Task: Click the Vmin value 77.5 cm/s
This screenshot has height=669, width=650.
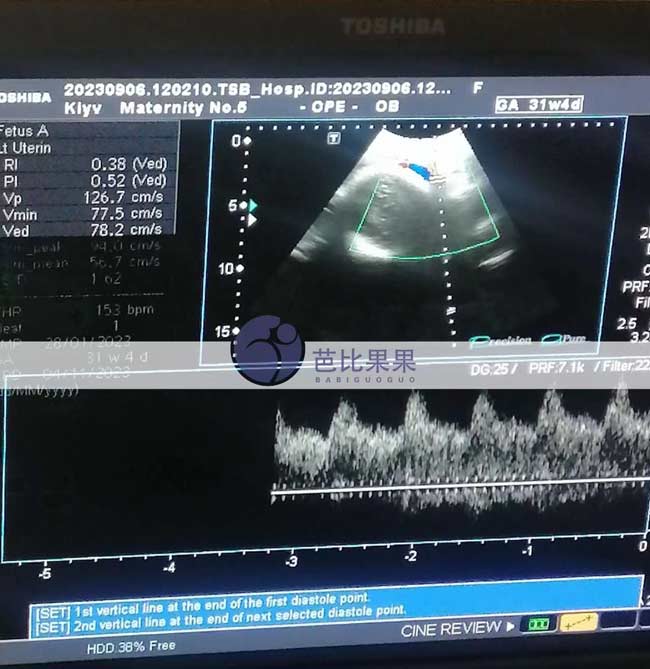Action: click(127, 213)
